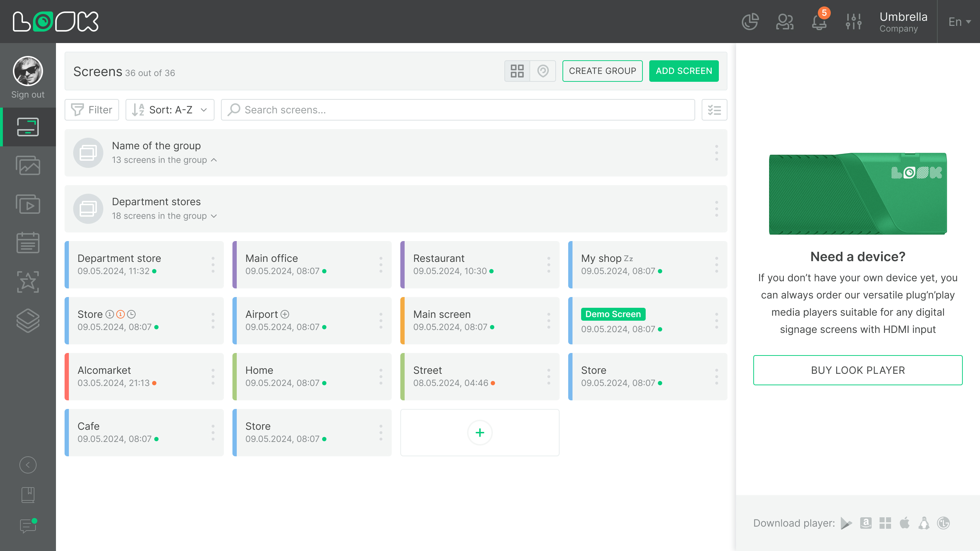Open the playlists sidebar icon
Image resolution: width=980 pixels, height=551 pixels.
[x=28, y=204]
